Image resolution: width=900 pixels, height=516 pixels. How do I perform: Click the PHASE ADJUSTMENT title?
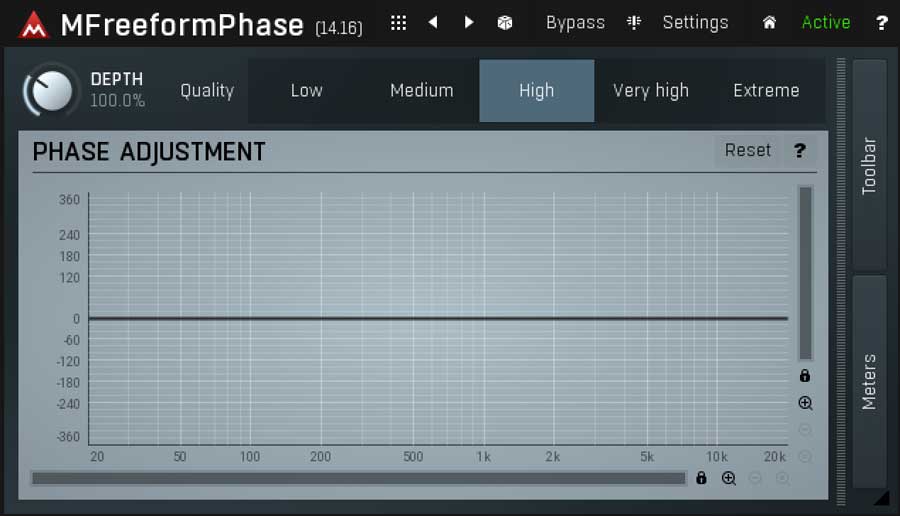(x=149, y=152)
